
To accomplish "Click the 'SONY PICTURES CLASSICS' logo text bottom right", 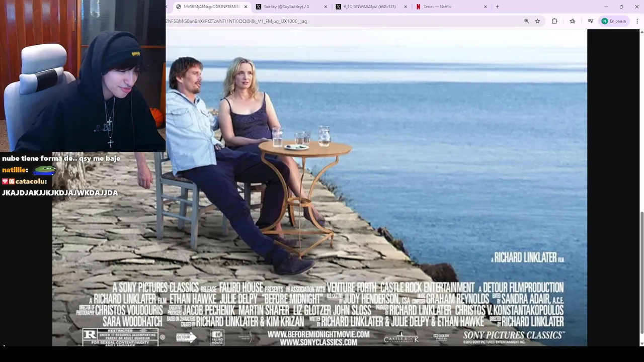I will click(514, 335).
